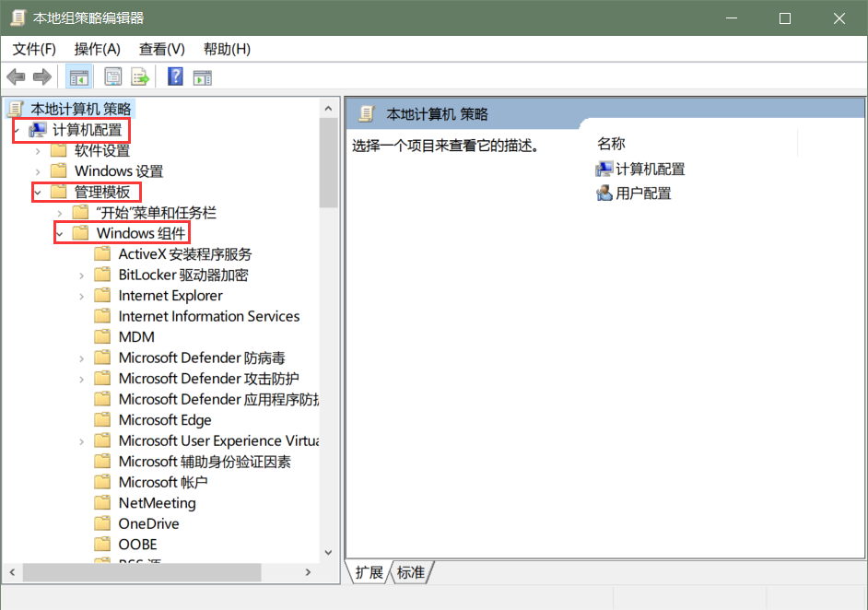Close the 本地组策略编辑器 window
The image size is (868, 610).
(839, 18)
